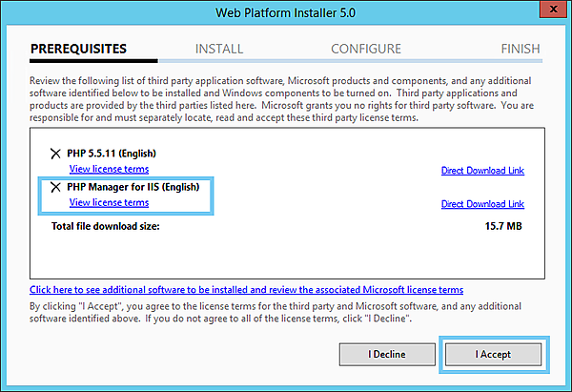This screenshot has width=572, height=392.
Task: Switch to the INSTALL step tab
Action: [219, 49]
